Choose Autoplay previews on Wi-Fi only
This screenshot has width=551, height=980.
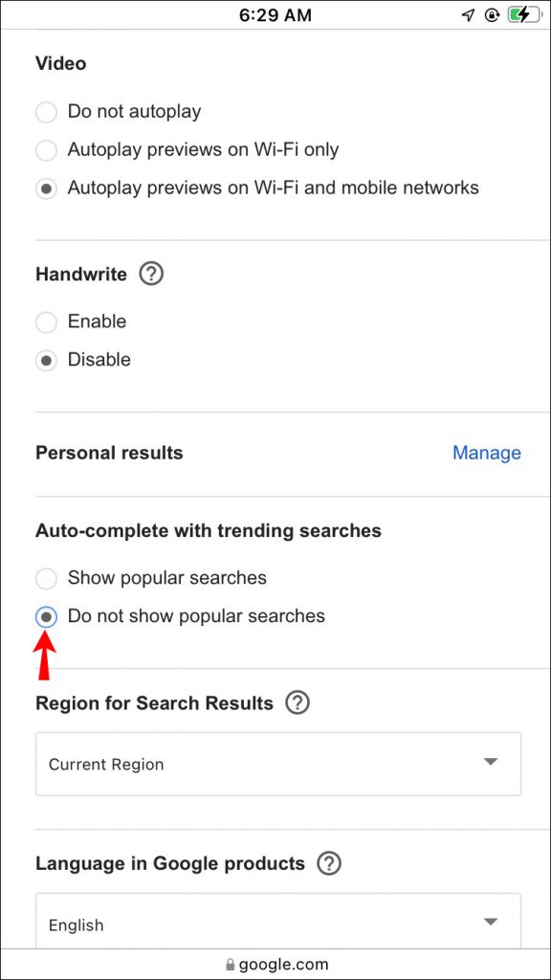pos(46,150)
